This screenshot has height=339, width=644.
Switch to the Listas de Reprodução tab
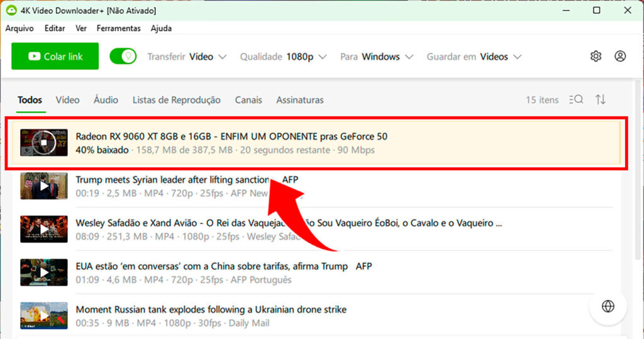(176, 100)
